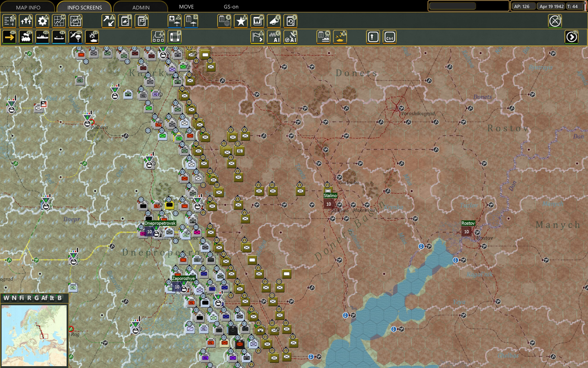The width and height of the screenshot is (588, 368).
Task: Toggle the Fi nation filter
Action: 22,298
